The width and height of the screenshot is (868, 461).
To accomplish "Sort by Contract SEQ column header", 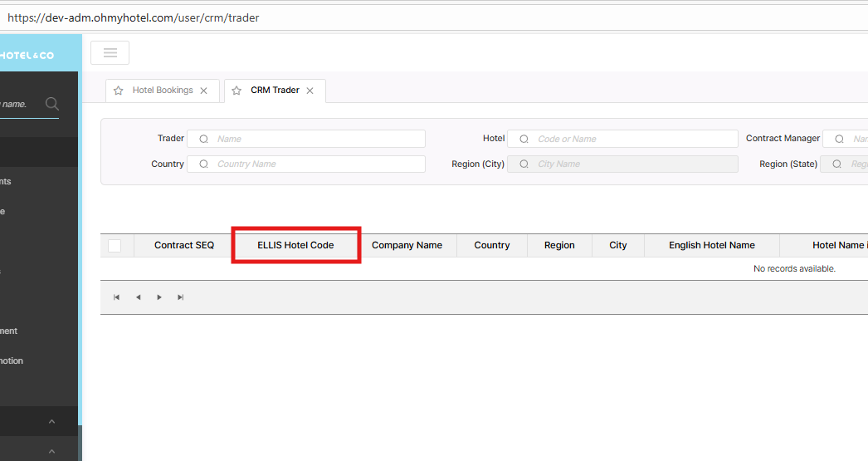I will tap(184, 245).
